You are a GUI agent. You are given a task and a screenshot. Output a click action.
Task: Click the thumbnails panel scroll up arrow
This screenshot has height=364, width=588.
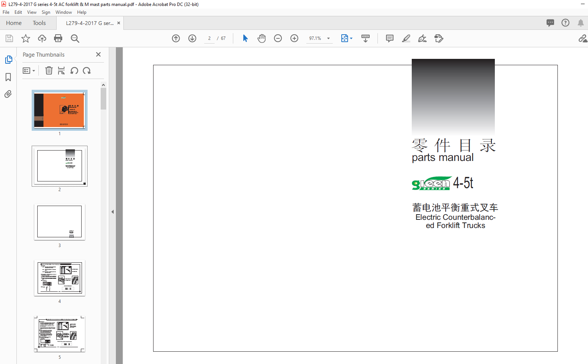(x=103, y=85)
